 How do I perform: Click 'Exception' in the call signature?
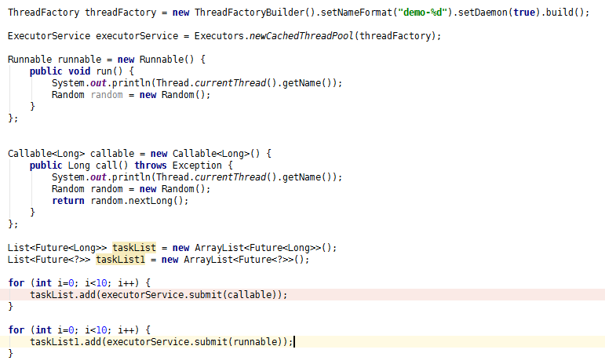tap(197, 166)
